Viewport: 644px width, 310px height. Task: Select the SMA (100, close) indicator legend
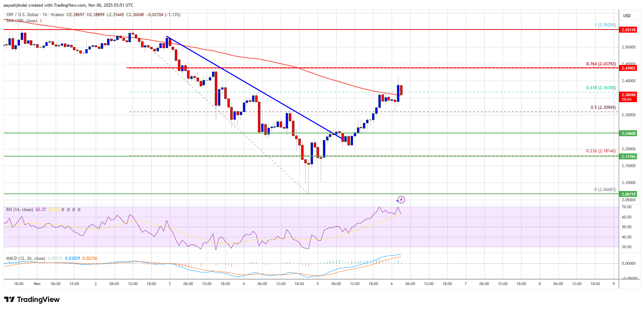(x=21, y=21)
